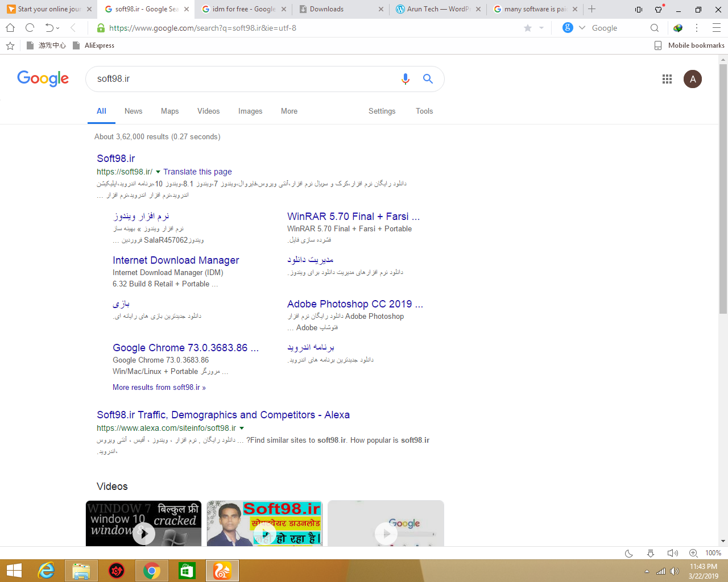Open Google account avatar menu
Screen dimensions: 728x582
coord(692,79)
